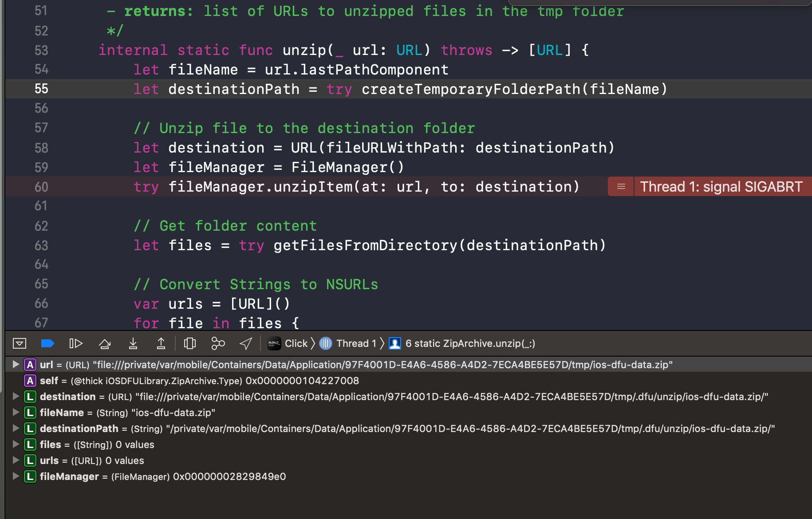
Task: Hide the debug area
Action: [x=19, y=343]
